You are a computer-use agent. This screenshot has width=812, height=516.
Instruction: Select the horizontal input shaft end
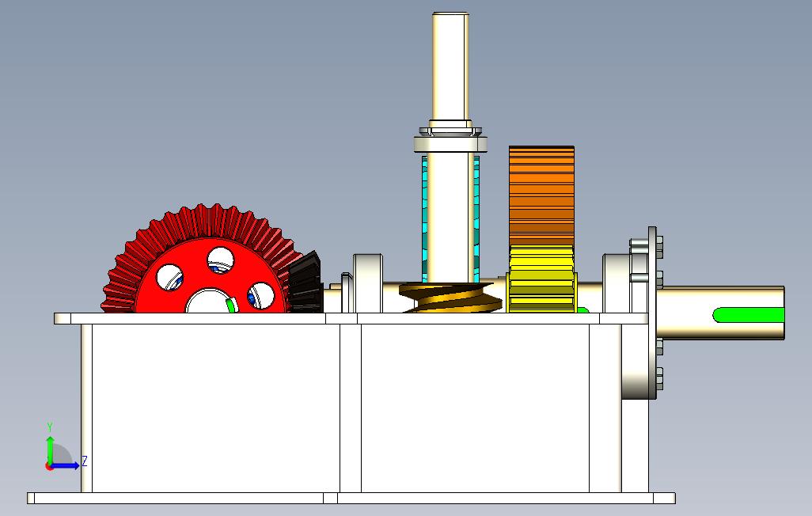pos(721,313)
